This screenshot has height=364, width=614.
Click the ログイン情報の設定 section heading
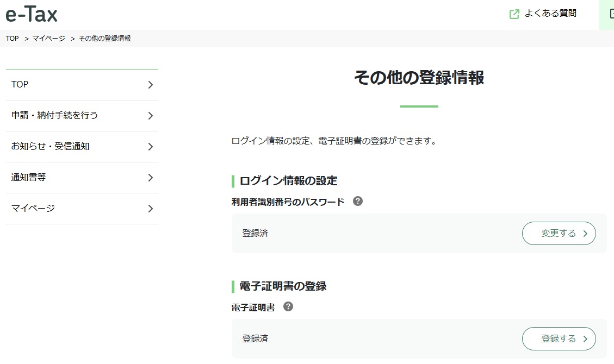point(288,180)
